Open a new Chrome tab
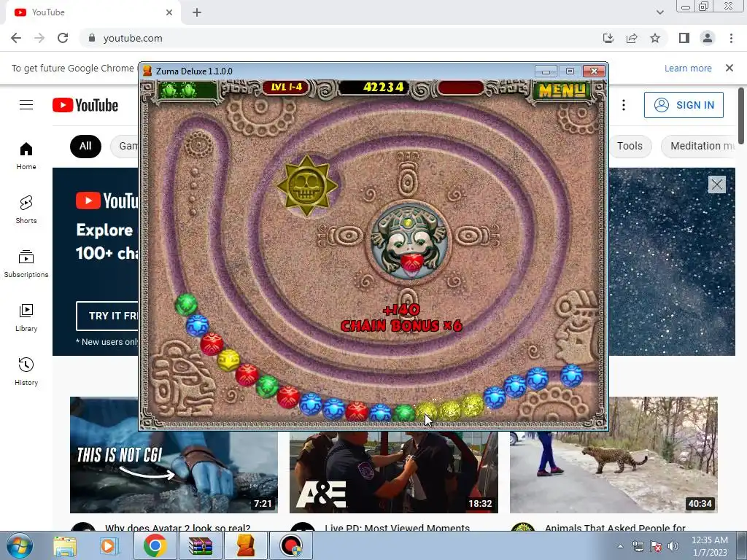Screen dimensions: 747x560 click(x=197, y=12)
